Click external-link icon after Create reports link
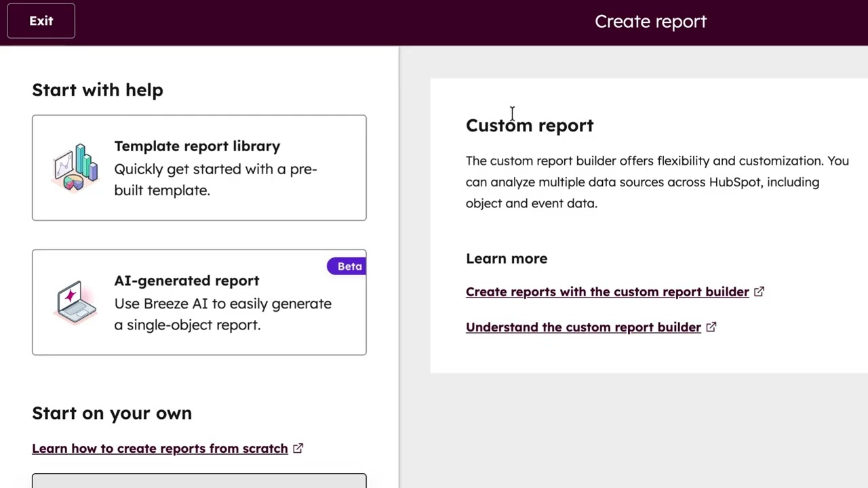This screenshot has height=488, width=868. tap(759, 292)
